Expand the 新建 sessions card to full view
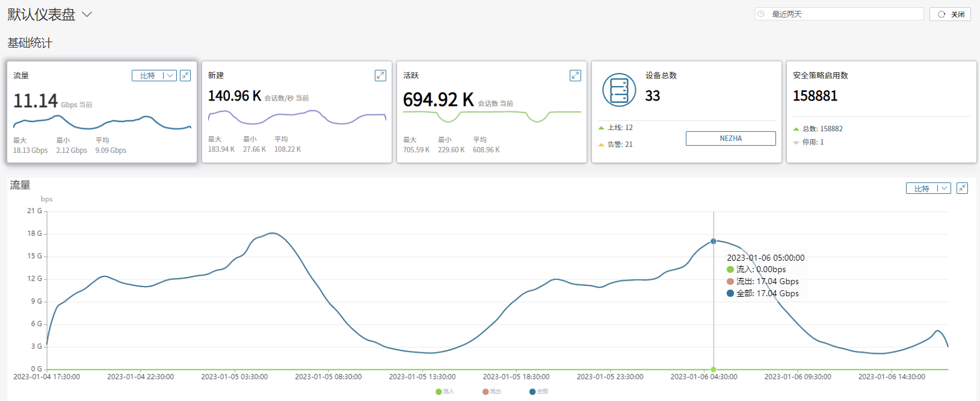The image size is (980, 401). coord(380,75)
